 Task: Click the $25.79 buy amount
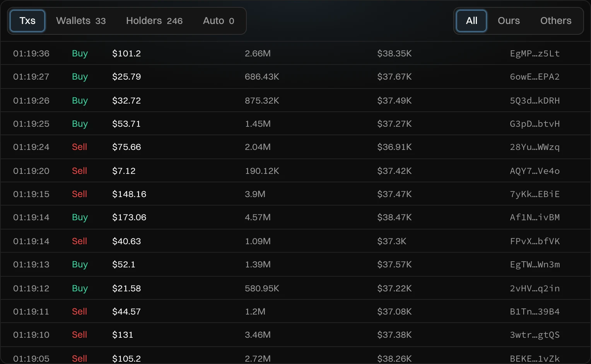(126, 77)
